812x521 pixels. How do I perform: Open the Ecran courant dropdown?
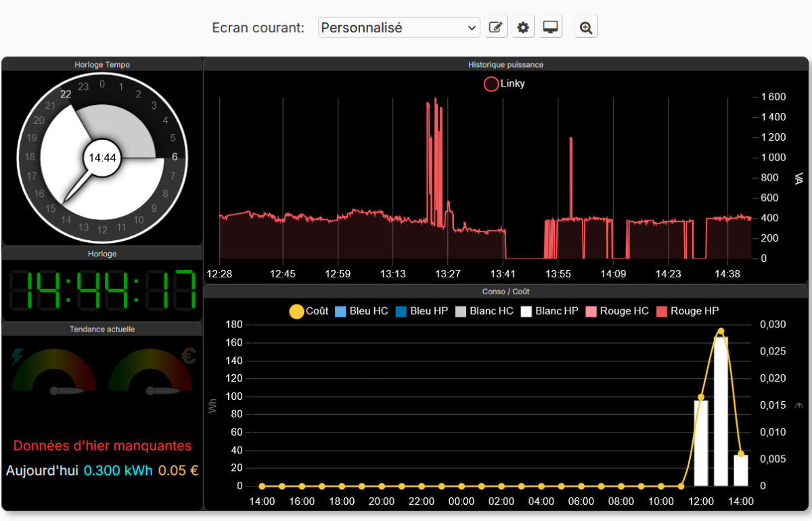click(x=399, y=28)
